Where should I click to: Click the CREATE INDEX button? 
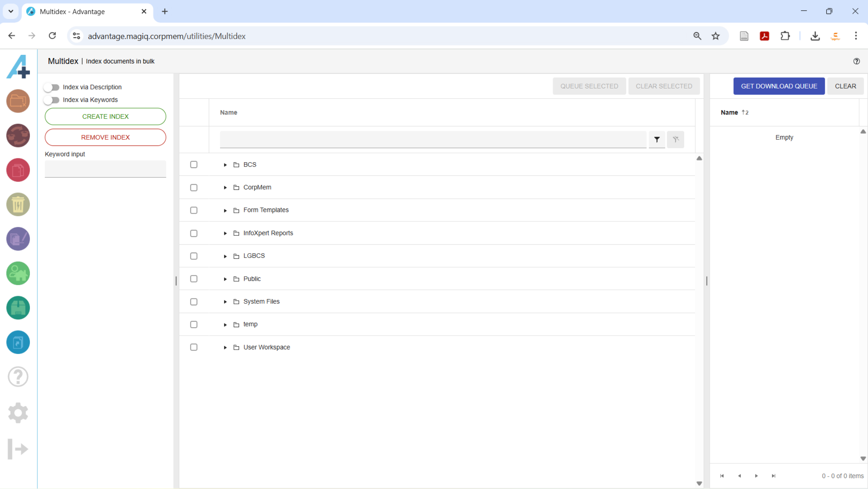[105, 116]
